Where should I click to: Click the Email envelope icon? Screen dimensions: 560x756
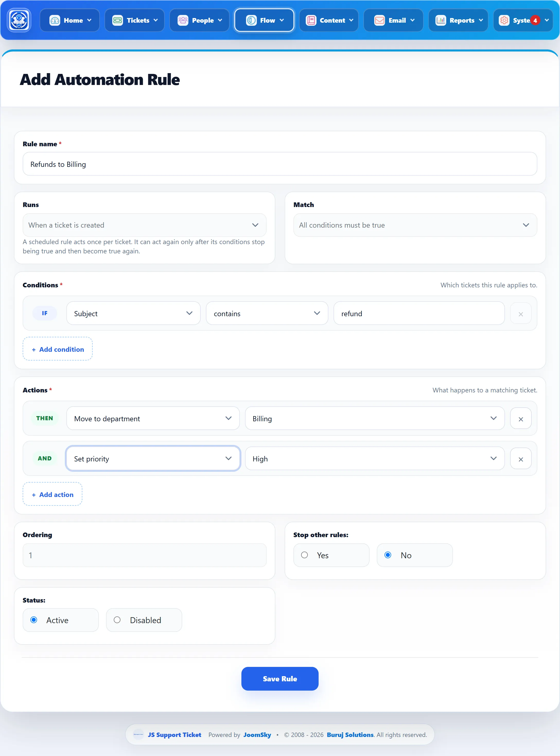click(x=379, y=20)
